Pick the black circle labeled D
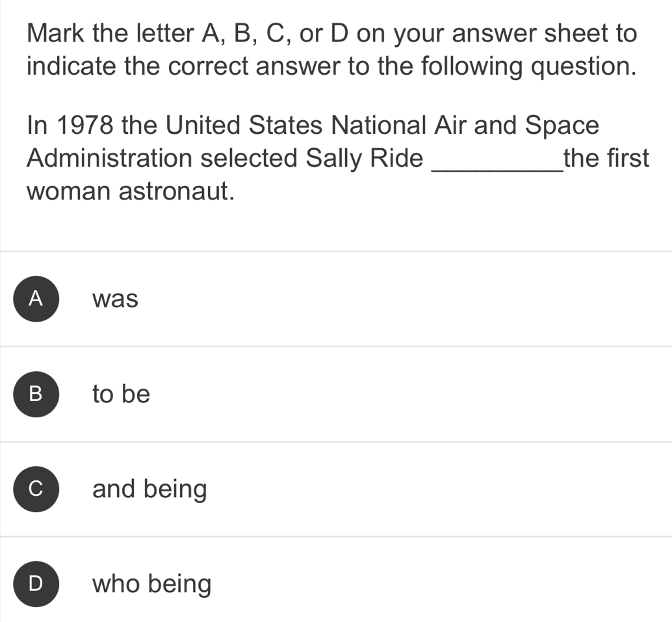 (x=37, y=584)
